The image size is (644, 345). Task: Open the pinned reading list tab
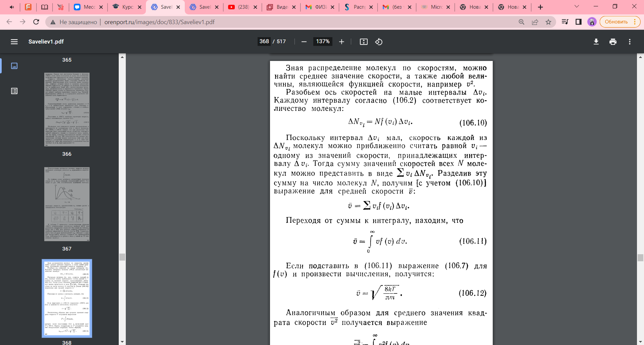tap(44, 7)
